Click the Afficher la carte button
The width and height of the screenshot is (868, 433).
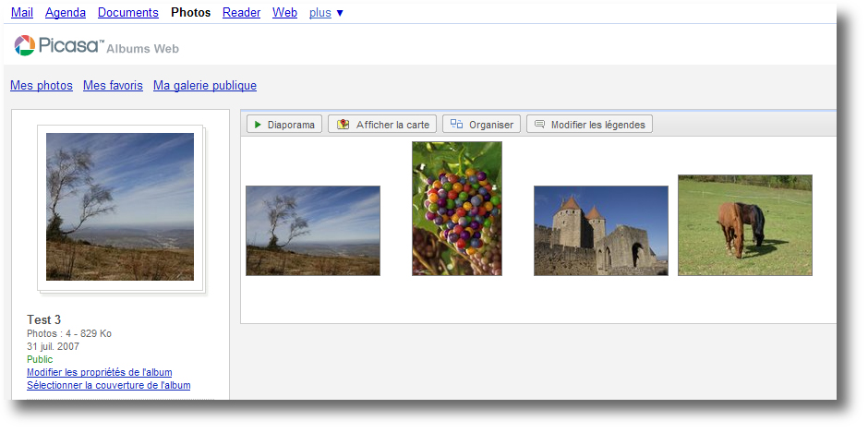[382, 125]
